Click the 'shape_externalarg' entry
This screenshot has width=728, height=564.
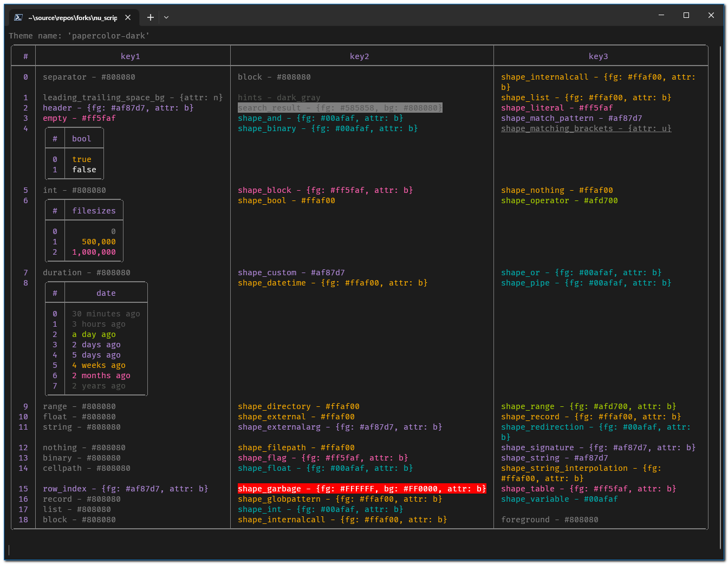click(340, 427)
